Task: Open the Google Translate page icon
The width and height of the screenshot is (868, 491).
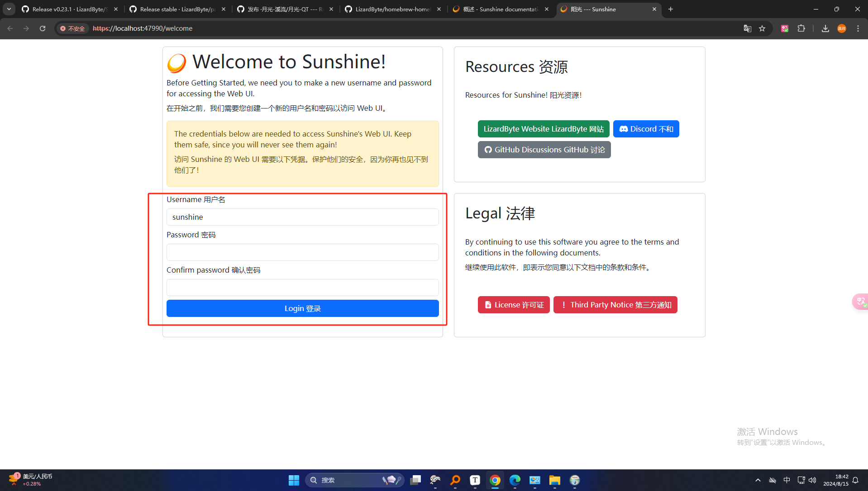Action: coord(748,28)
